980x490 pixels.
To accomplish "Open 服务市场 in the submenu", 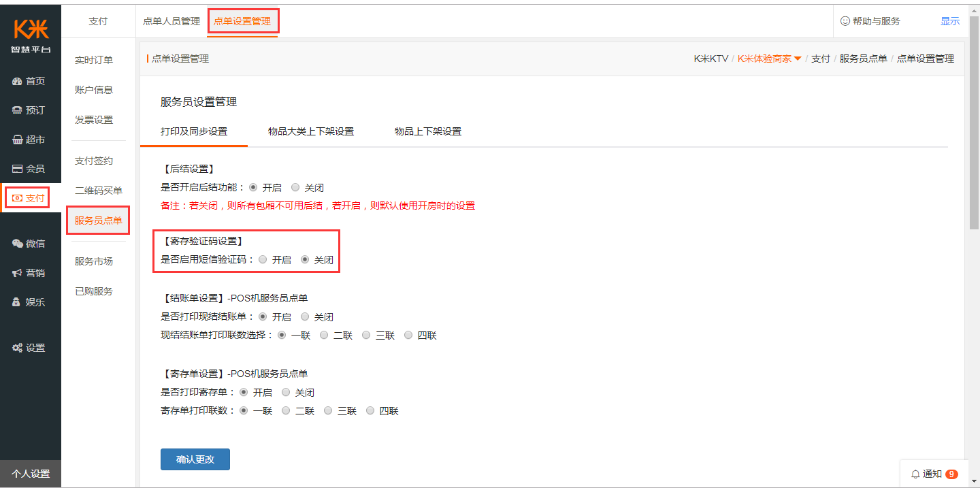I will click(94, 261).
